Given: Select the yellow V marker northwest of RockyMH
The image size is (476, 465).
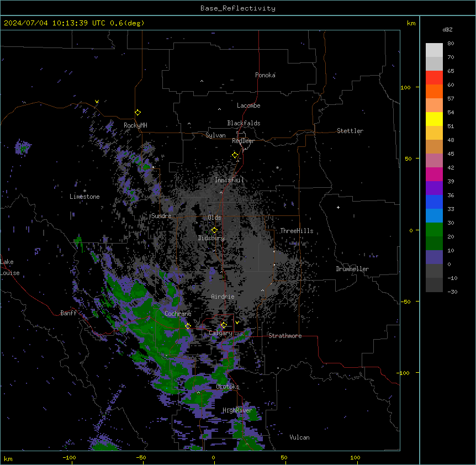Looking at the screenshot, I should (x=97, y=102).
